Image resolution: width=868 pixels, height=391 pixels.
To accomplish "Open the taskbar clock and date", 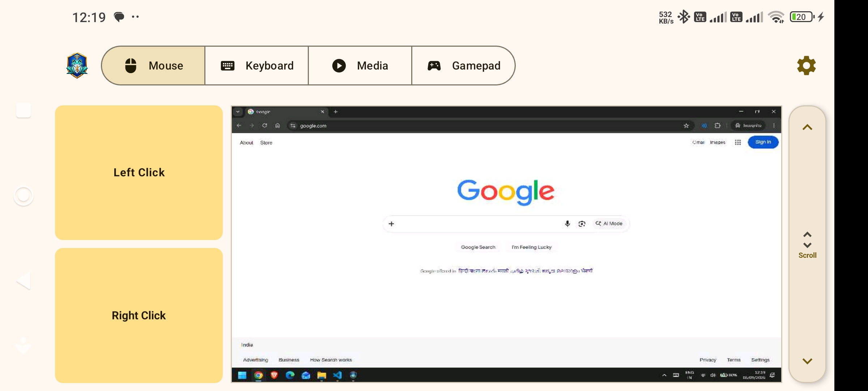I will pyautogui.click(x=754, y=375).
